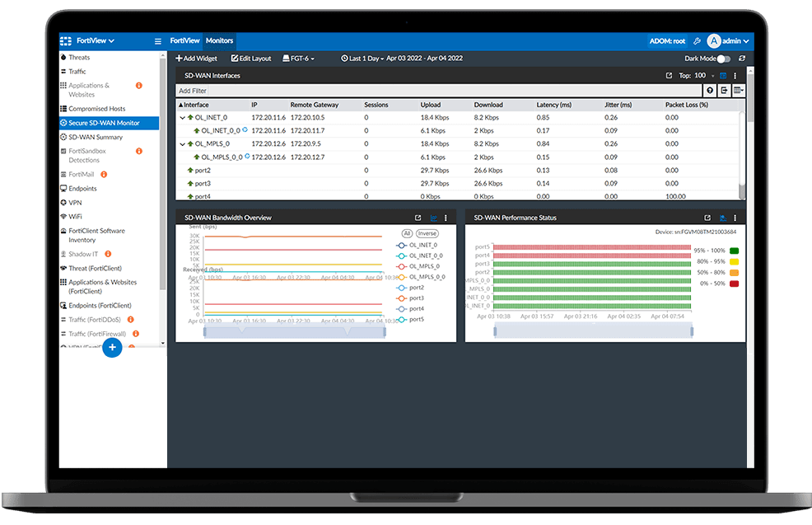Select SD-WAN Summary in the sidebar
The image size is (812, 525).
[x=96, y=138]
